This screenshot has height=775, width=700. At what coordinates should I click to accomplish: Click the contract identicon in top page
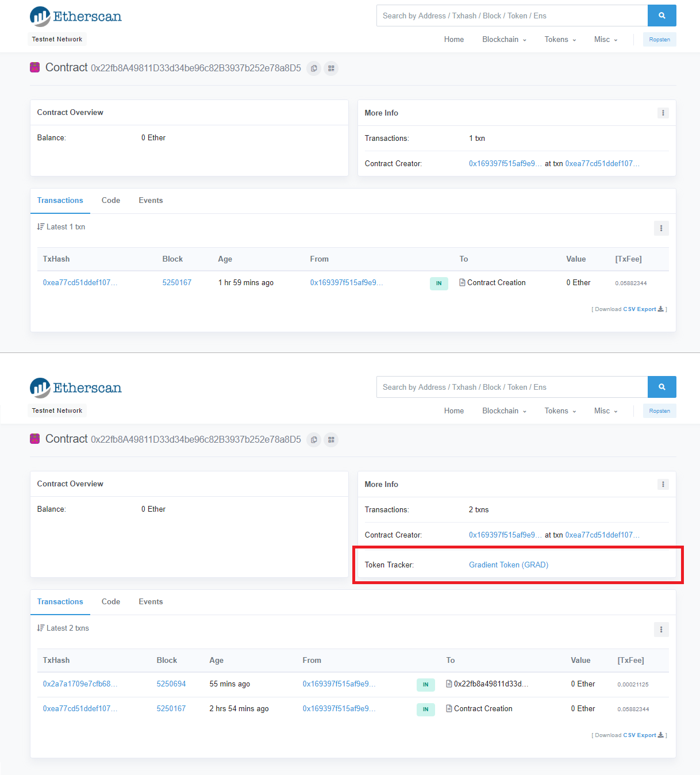[x=34, y=67]
